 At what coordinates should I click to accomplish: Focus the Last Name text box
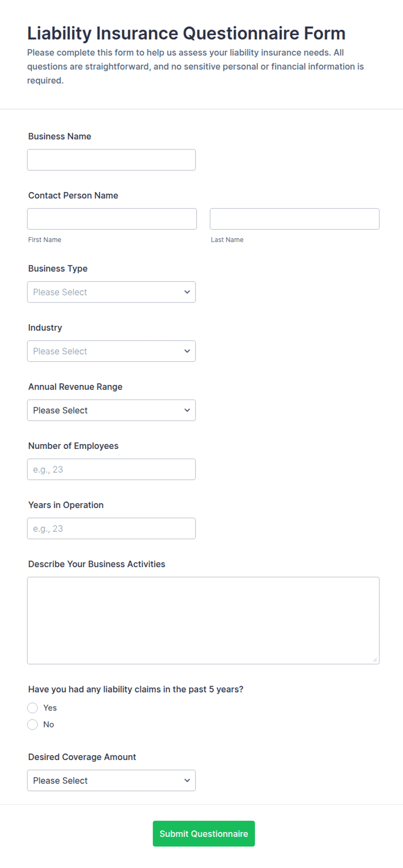[295, 219]
